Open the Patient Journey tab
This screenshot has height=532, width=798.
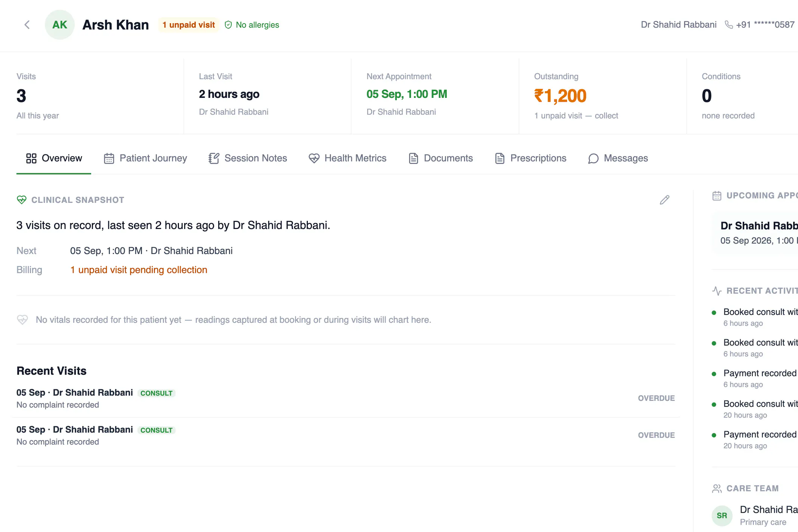pos(145,158)
